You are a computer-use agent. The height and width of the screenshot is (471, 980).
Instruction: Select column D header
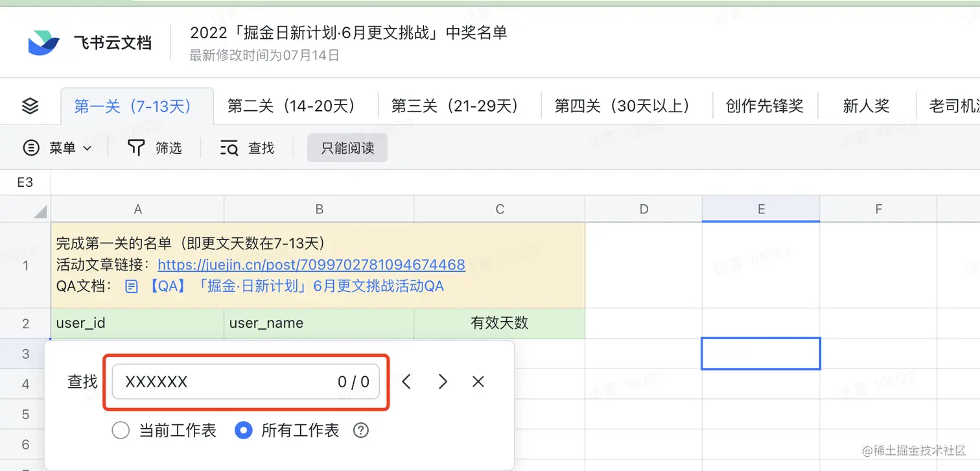point(644,209)
